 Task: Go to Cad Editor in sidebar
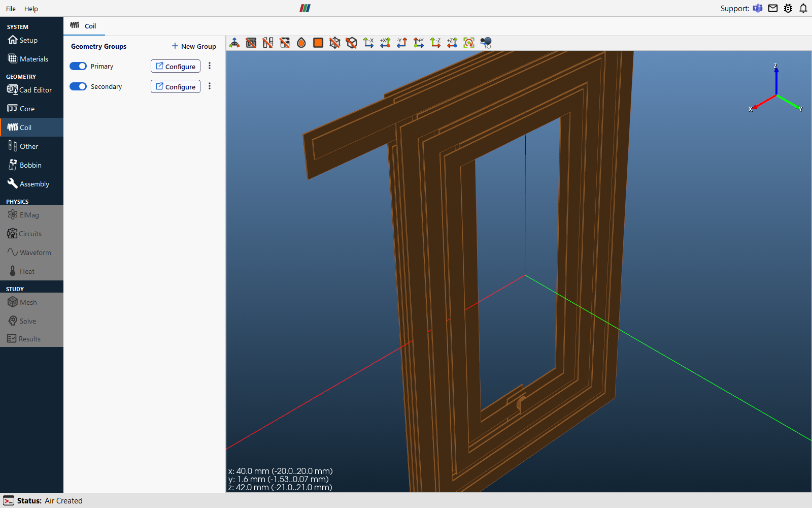click(x=31, y=90)
